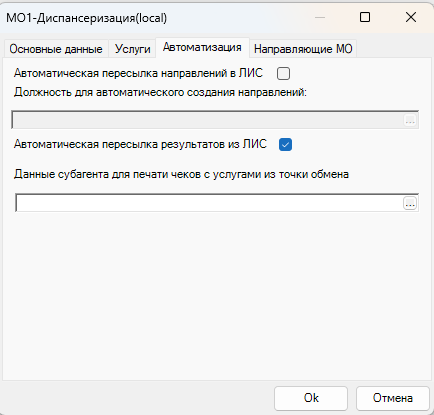Click the Данные субагента для печати чеков label
The image size is (434, 415).
pos(181,174)
